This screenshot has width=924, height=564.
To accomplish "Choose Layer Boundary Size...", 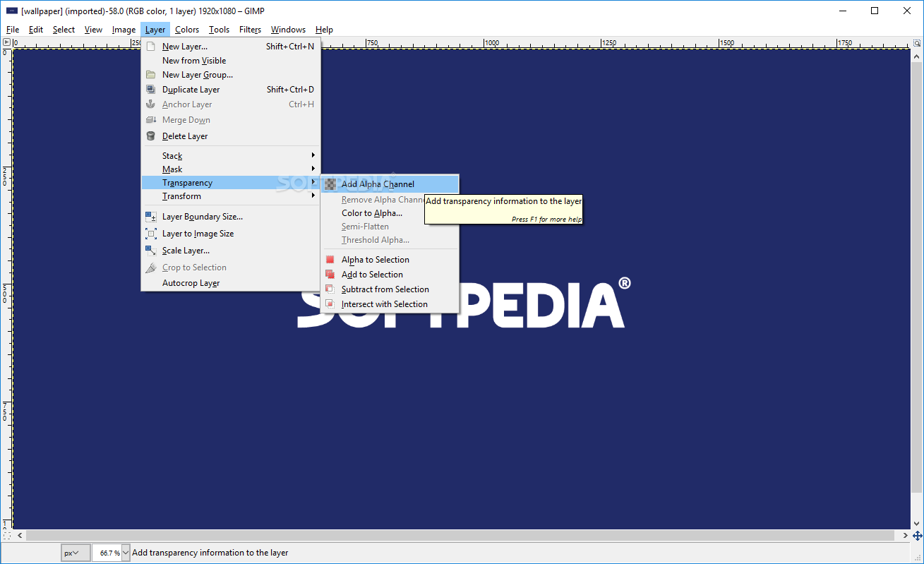I will click(231, 217).
